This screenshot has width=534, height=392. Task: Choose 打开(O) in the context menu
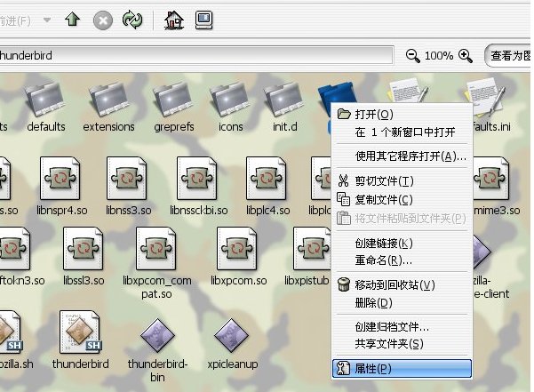click(x=402, y=114)
